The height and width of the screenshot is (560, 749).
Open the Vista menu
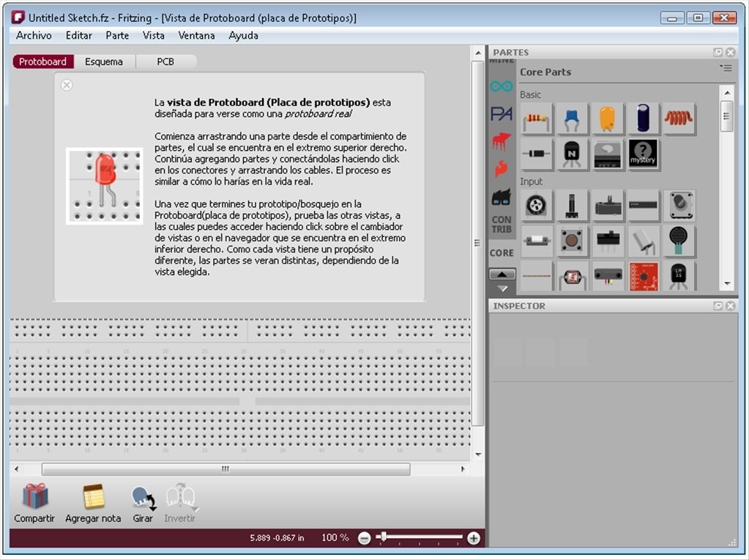click(153, 35)
